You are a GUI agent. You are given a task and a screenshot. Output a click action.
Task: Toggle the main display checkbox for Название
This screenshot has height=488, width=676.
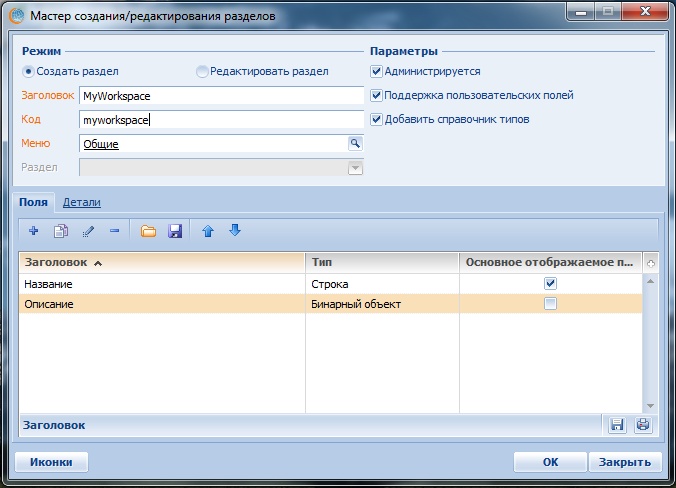[550, 283]
